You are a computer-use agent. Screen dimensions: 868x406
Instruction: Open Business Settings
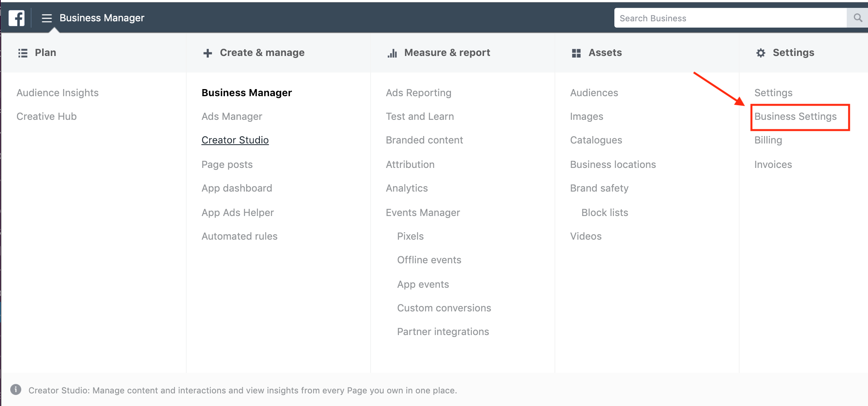click(795, 116)
